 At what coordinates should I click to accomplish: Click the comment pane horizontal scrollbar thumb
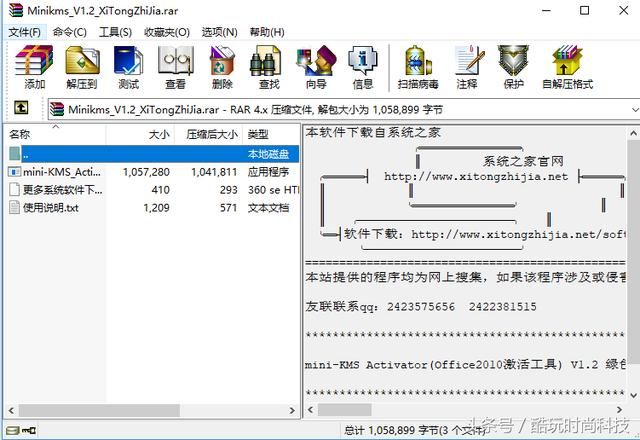click(x=344, y=409)
